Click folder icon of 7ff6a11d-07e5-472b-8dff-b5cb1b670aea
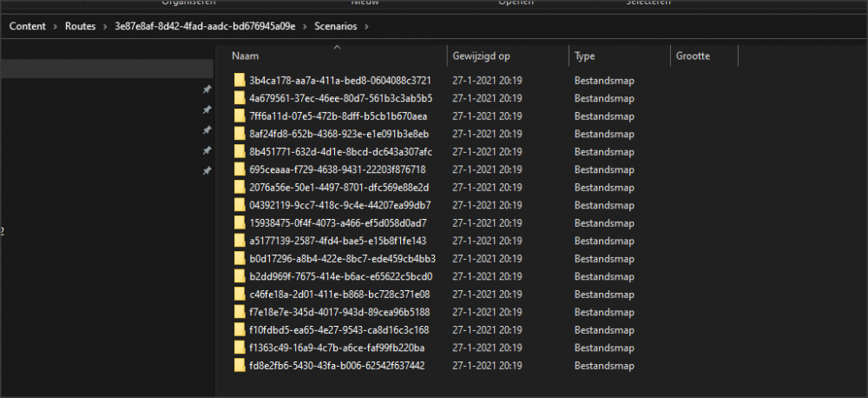 click(240, 116)
